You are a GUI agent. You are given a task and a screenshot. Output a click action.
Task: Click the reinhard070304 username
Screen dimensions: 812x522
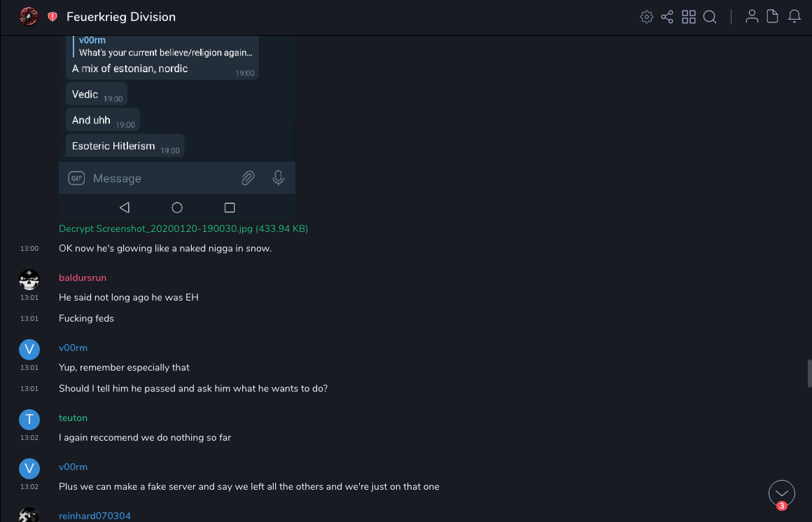[x=94, y=516]
